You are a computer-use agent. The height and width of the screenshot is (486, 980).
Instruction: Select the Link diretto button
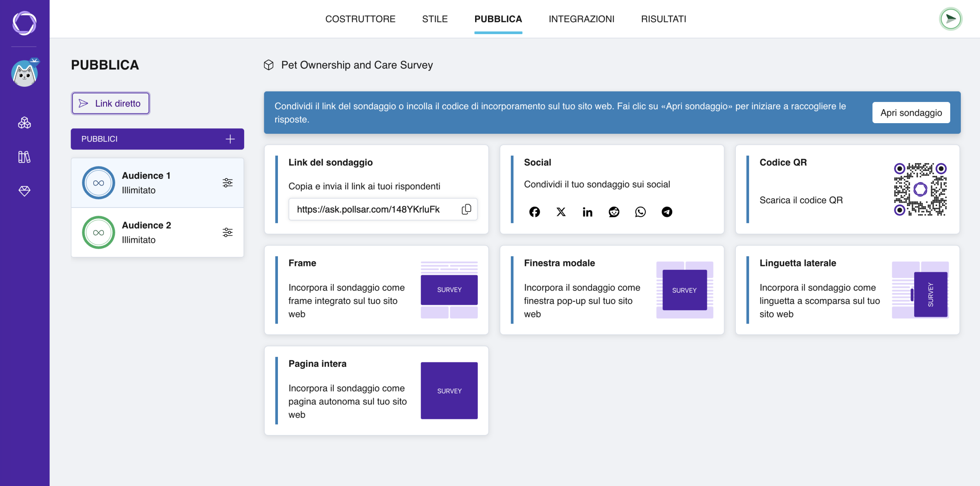110,103
